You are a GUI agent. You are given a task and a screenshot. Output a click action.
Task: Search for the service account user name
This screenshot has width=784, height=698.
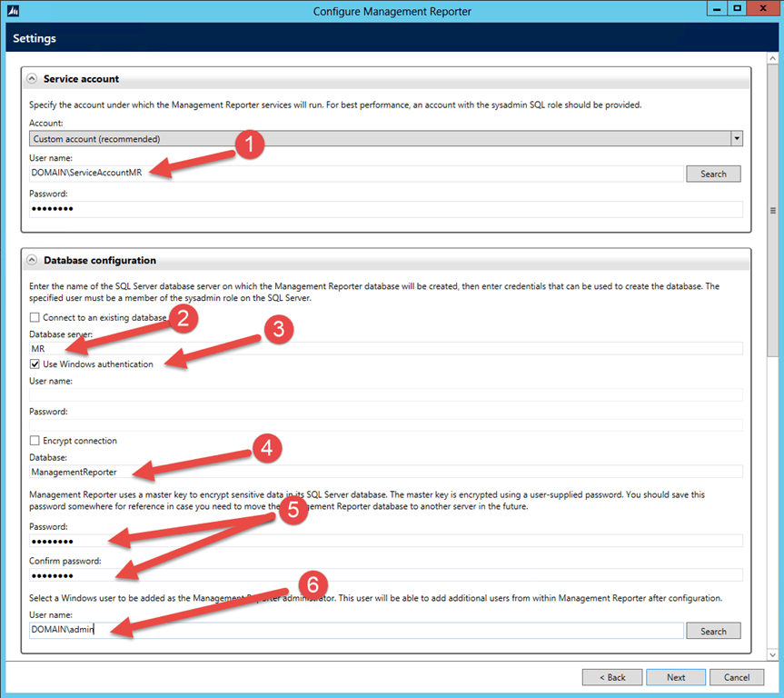click(x=713, y=173)
